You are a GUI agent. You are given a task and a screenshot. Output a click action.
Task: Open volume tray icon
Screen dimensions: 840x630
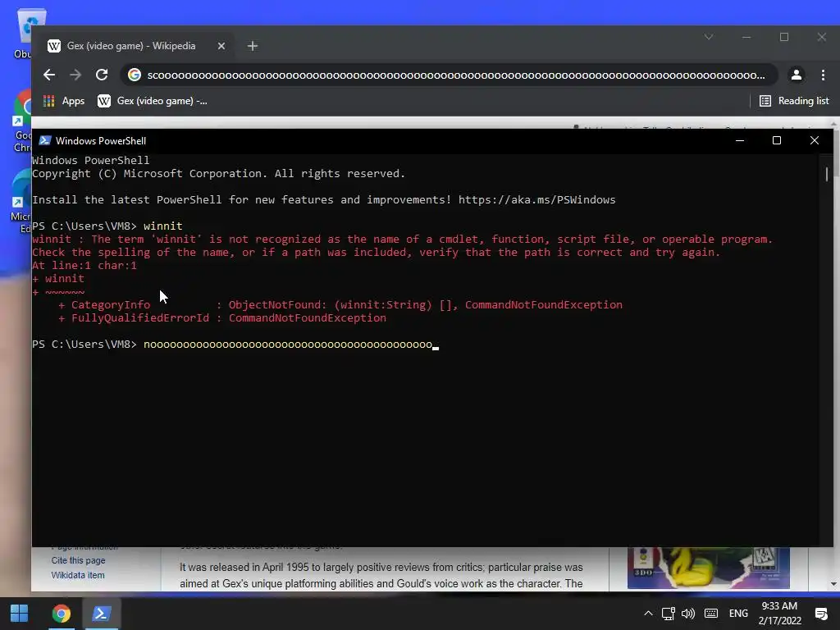coord(688,614)
